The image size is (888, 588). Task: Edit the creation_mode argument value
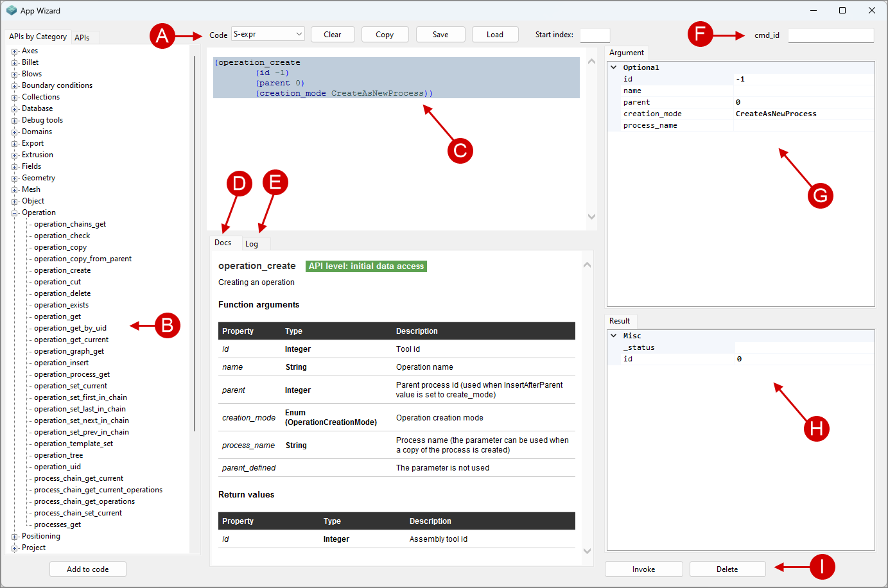point(803,114)
